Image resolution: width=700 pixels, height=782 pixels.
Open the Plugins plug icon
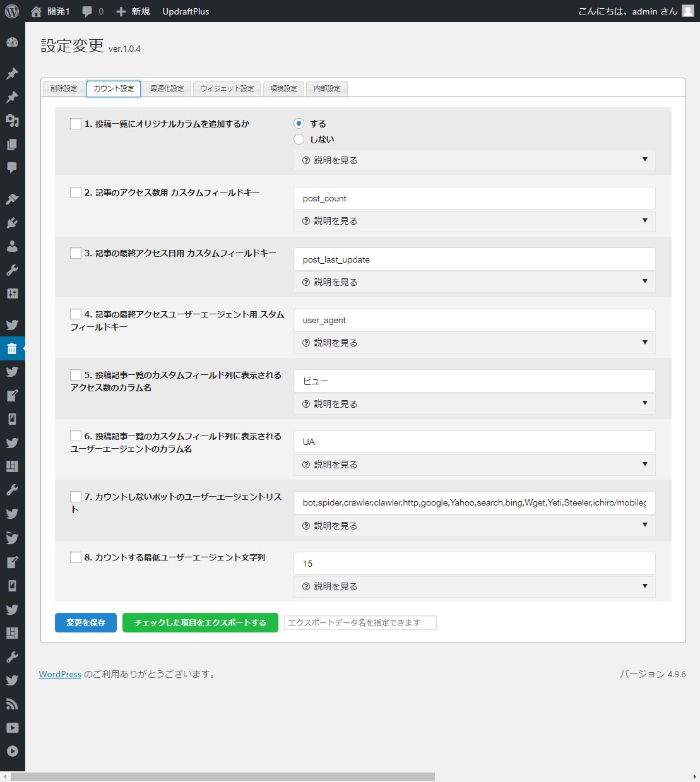point(12,223)
